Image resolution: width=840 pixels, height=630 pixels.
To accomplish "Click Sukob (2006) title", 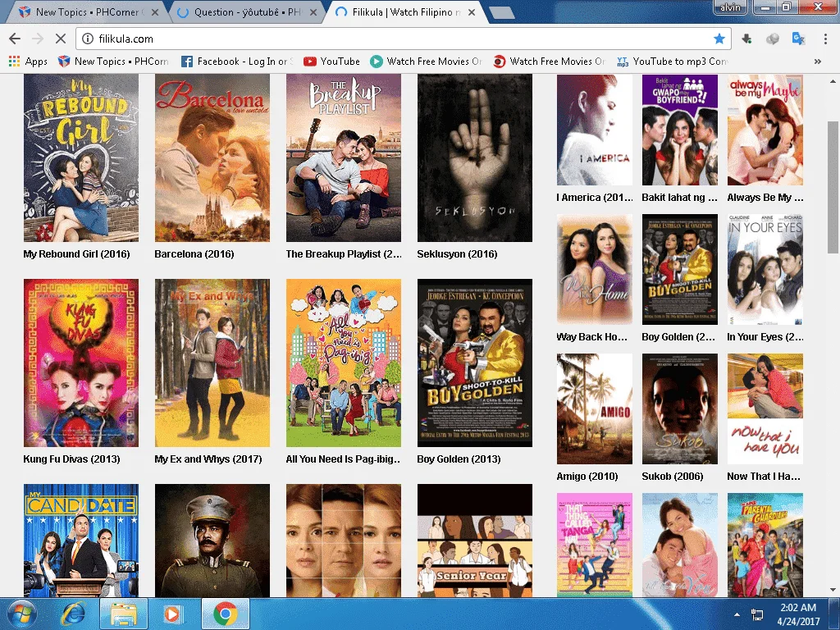I will point(673,477).
